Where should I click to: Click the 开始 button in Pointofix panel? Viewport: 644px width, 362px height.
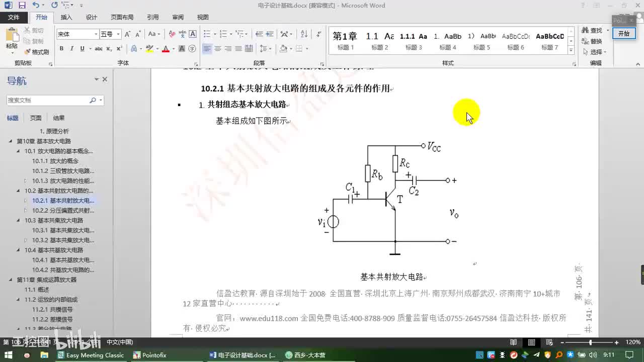pyautogui.click(x=624, y=34)
